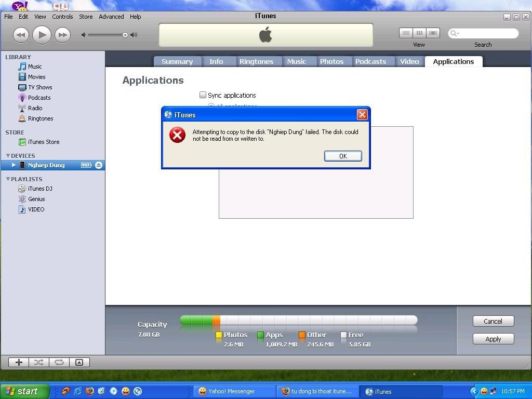Click the white Free legend swatch
This screenshot has height=399, width=532.
click(343, 335)
